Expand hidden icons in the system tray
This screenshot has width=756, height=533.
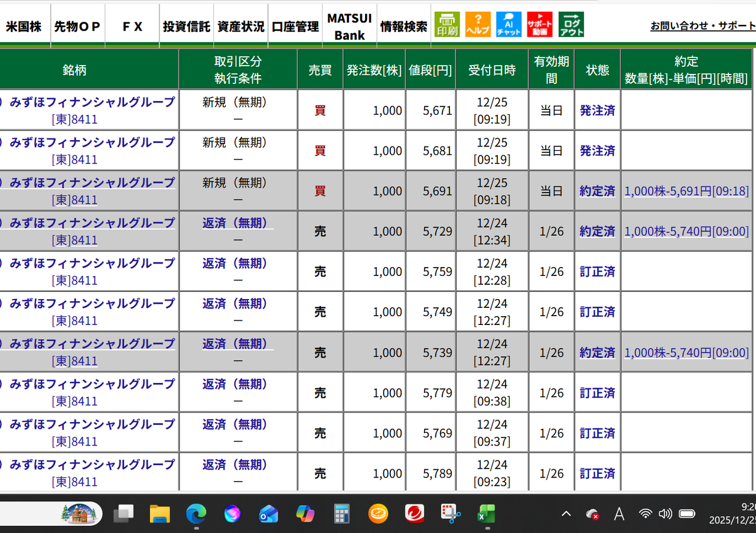(x=565, y=514)
